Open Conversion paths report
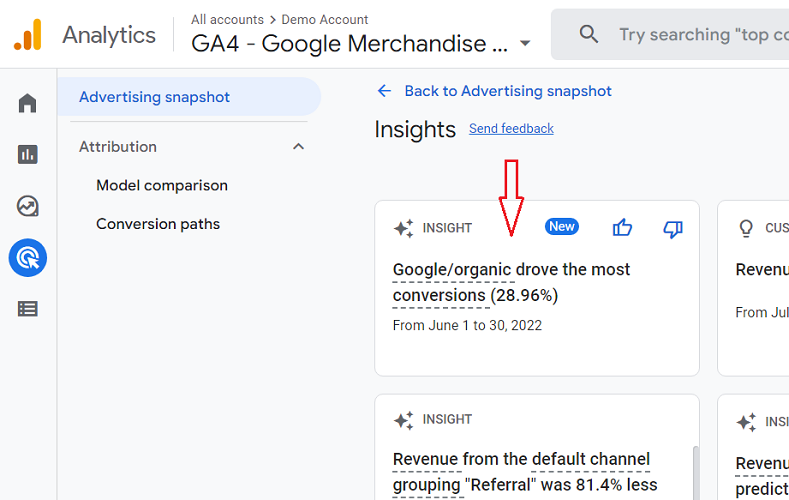 [x=158, y=224]
